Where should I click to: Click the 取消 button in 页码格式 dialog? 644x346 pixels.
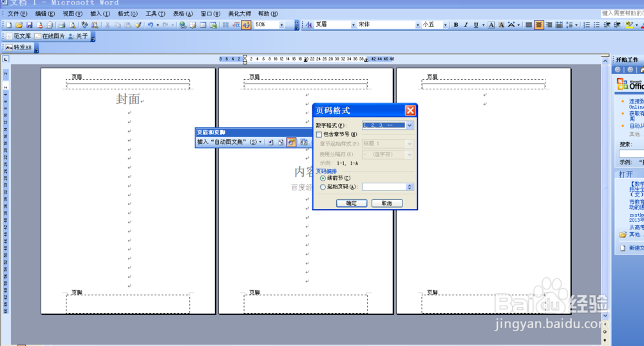coord(386,203)
